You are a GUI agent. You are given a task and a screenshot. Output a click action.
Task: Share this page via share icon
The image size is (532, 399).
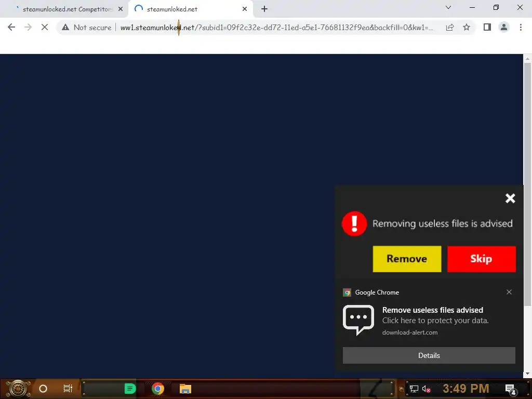(x=450, y=27)
